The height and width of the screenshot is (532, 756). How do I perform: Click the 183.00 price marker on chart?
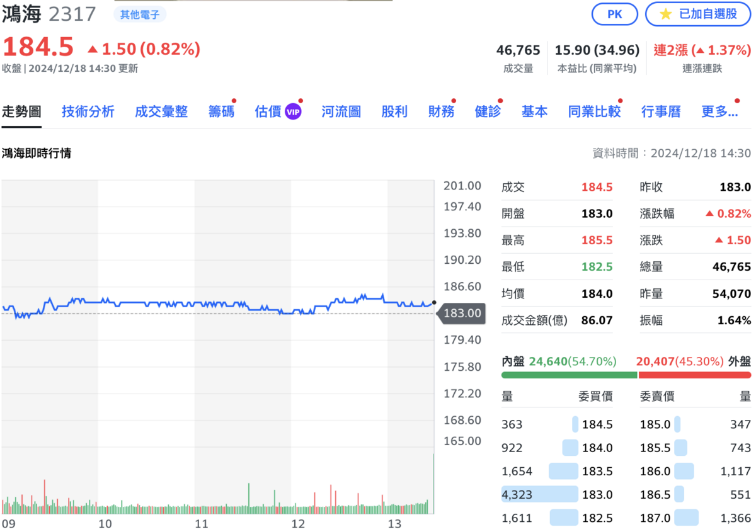tap(461, 313)
